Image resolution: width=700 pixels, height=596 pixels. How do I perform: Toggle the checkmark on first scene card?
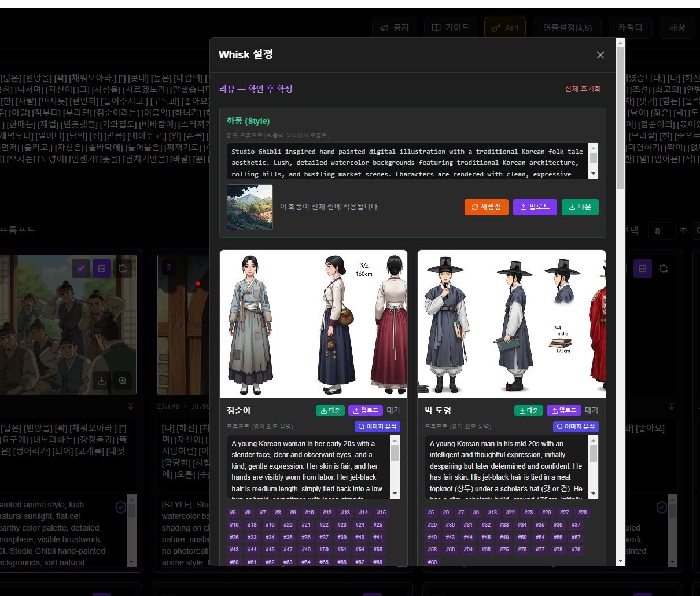click(x=81, y=268)
